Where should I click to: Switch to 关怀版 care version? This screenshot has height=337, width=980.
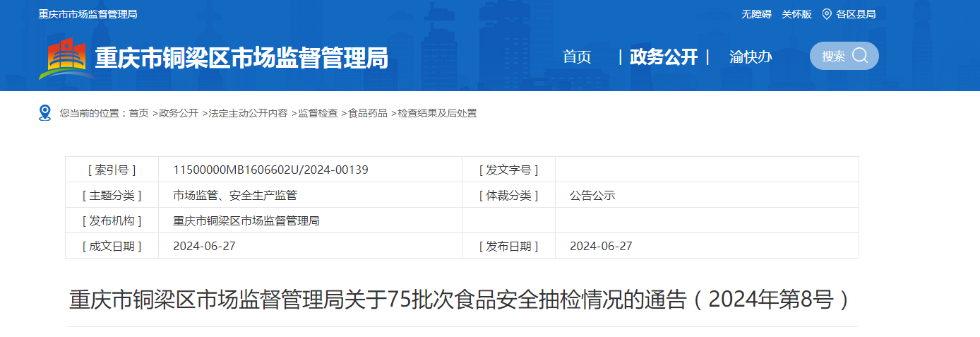click(796, 14)
